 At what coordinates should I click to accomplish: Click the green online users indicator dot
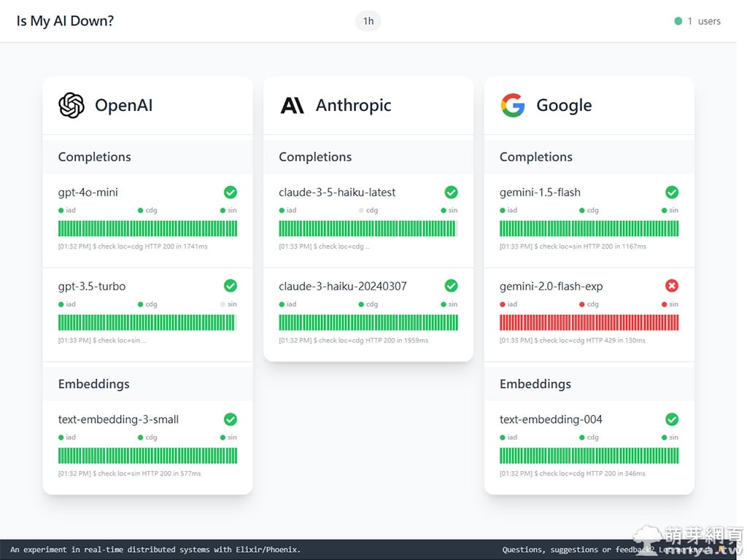[678, 21]
